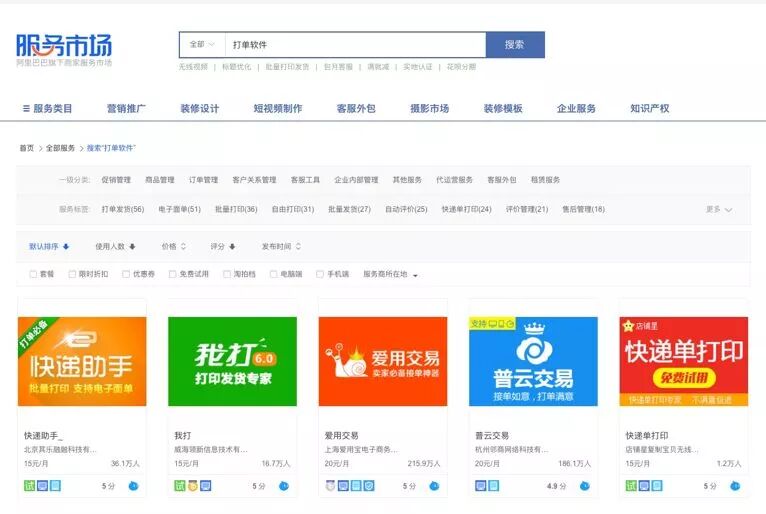Viewport: 766px width, 514px height.
Task: Toggle the 发布时间 sort order
Action: pos(281,246)
